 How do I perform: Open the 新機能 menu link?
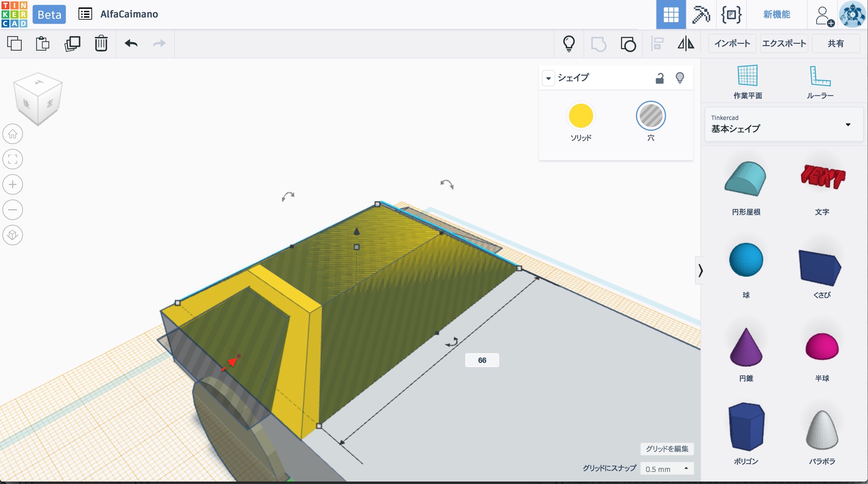(x=777, y=14)
